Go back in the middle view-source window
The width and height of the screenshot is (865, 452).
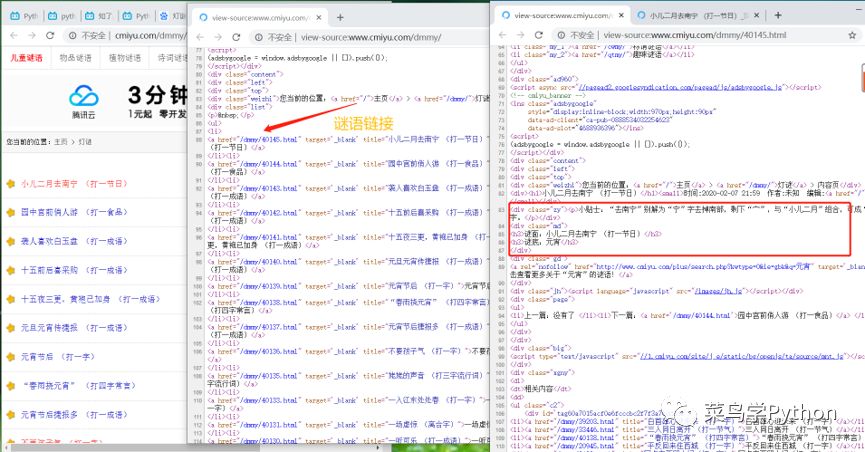(200, 38)
